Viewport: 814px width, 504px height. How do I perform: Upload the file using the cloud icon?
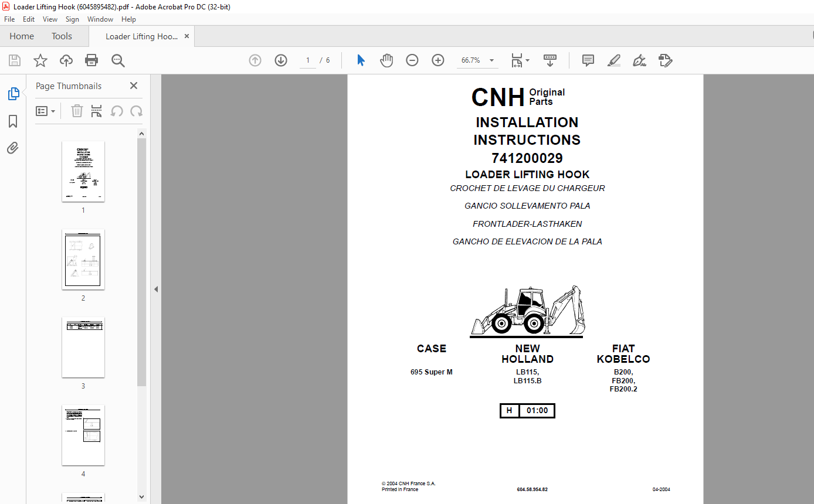[66, 60]
